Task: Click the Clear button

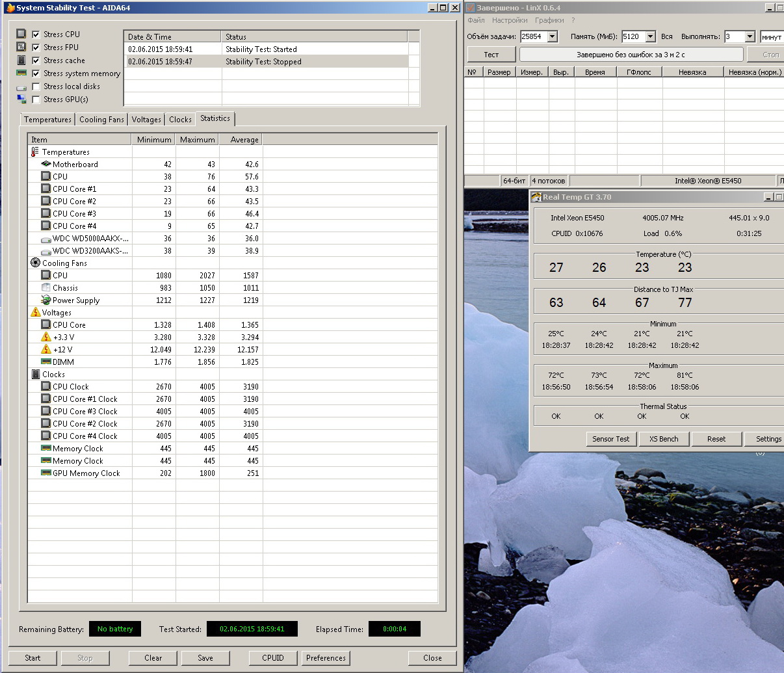Action: [x=153, y=658]
